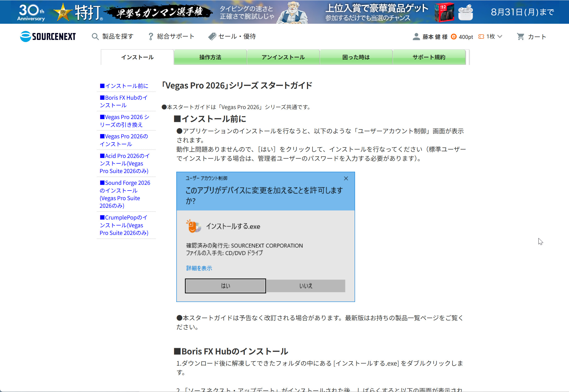Click the ■Boris FX Hubのインストール heading
This screenshot has width=569, height=392.
pos(231,351)
